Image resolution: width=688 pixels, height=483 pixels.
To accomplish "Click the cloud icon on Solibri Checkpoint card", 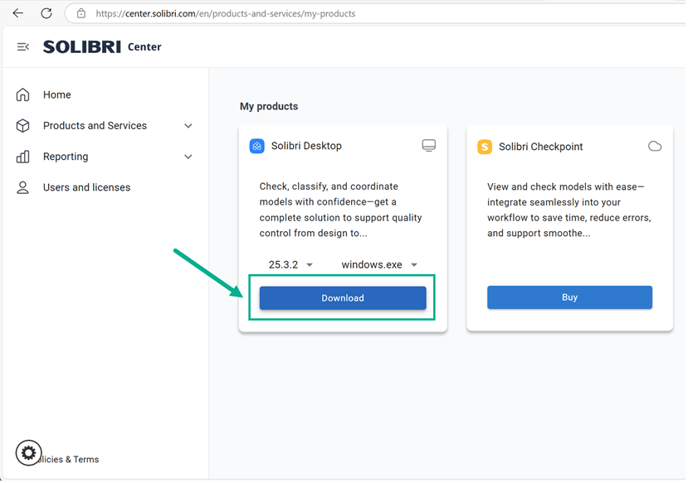I will (655, 146).
